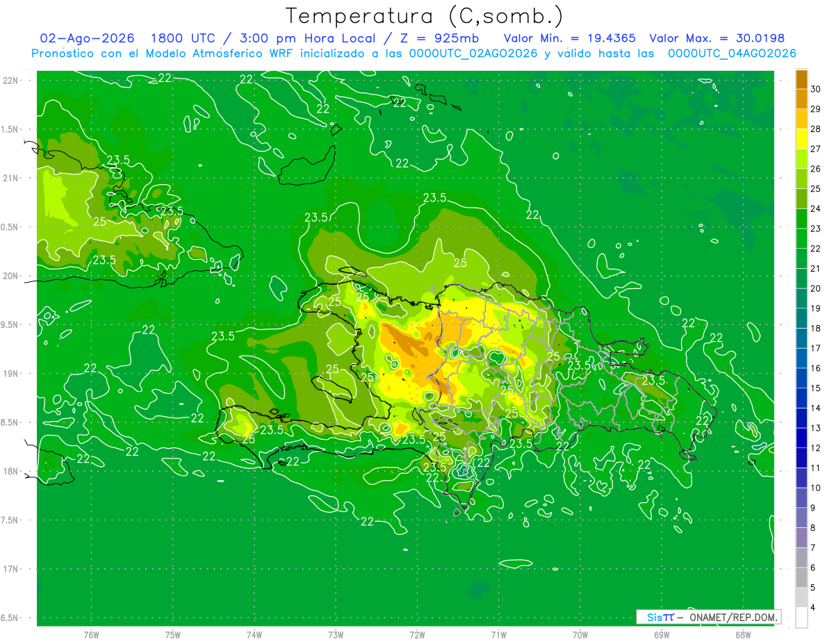Pick the white swatch below 4 on scale

click(801, 618)
